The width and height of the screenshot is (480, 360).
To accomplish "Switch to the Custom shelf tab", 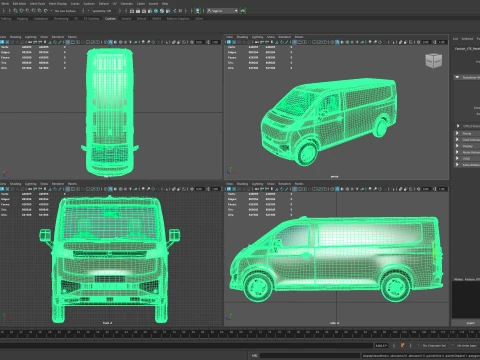I will coord(110,19).
